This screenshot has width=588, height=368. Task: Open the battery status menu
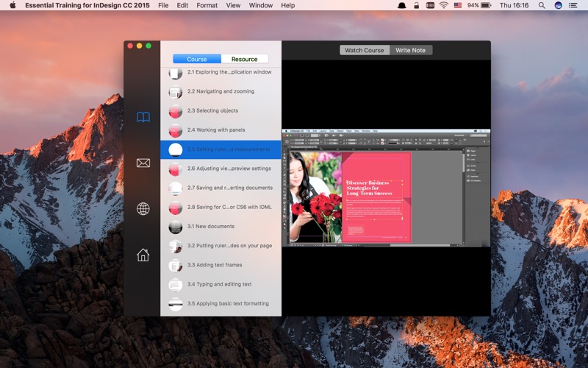479,5
